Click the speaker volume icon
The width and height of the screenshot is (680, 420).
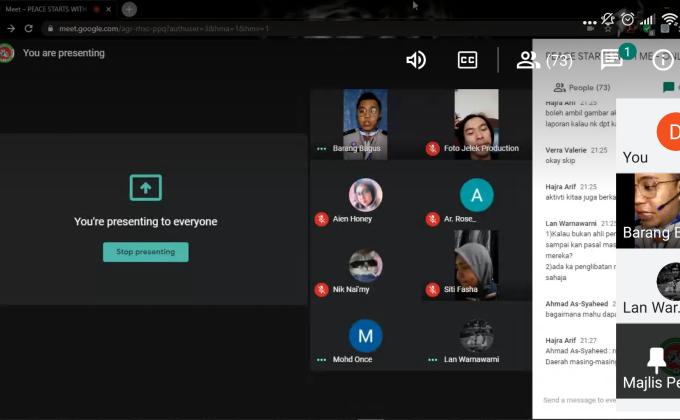[x=415, y=60]
